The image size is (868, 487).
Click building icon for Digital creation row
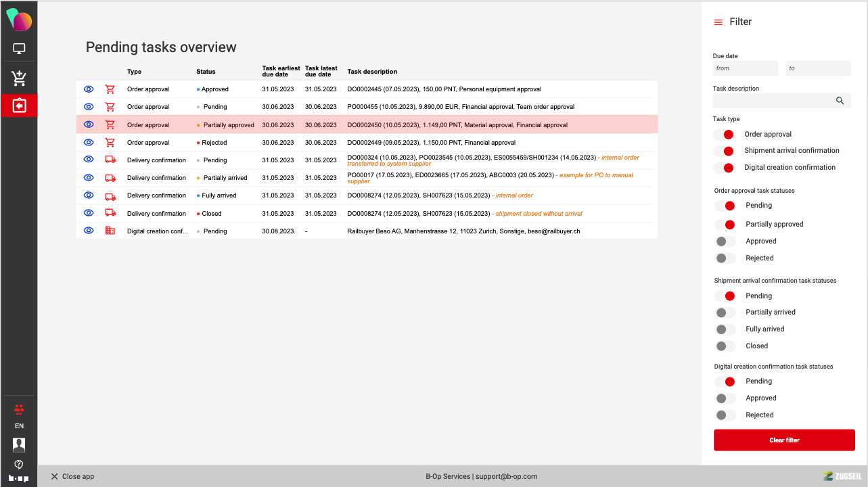110,231
